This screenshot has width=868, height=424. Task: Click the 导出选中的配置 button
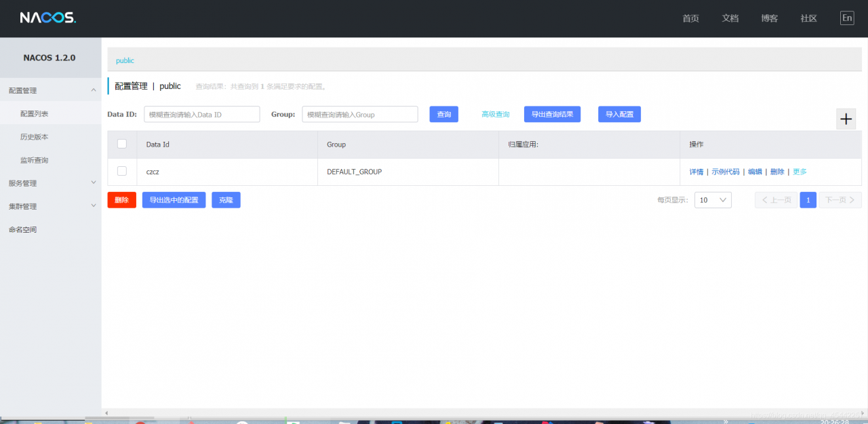click(174, 200)
